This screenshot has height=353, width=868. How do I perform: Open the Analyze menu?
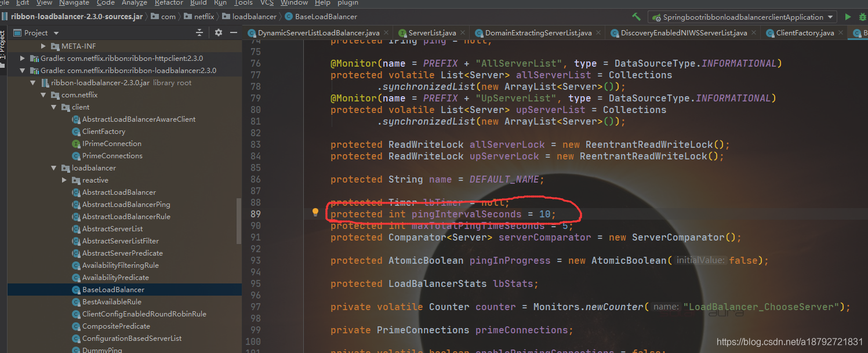coord(135,3)
